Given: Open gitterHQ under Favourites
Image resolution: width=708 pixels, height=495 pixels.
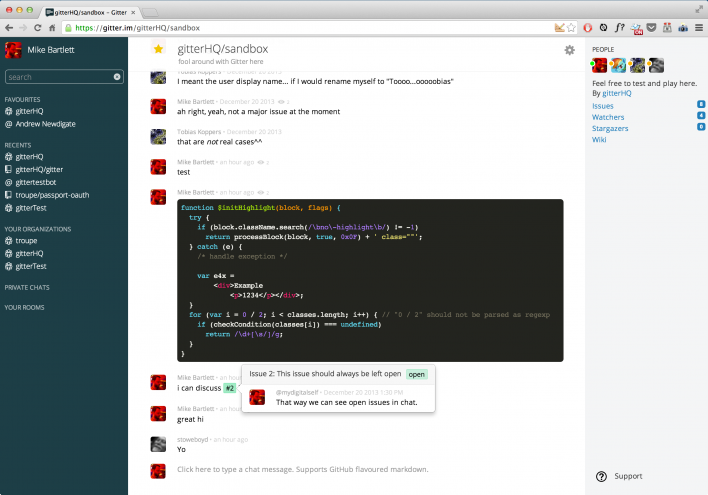Looking at the screenshot, I should tap(29, 111).
